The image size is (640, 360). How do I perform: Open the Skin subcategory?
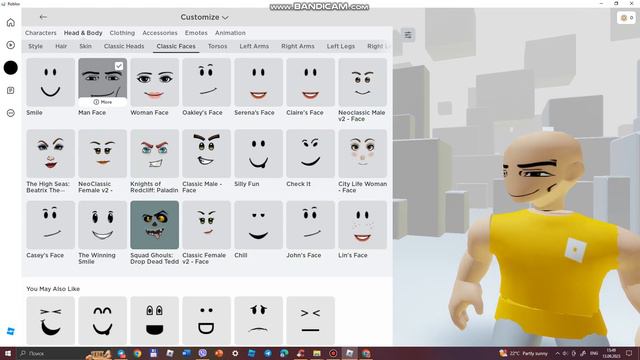85,46
